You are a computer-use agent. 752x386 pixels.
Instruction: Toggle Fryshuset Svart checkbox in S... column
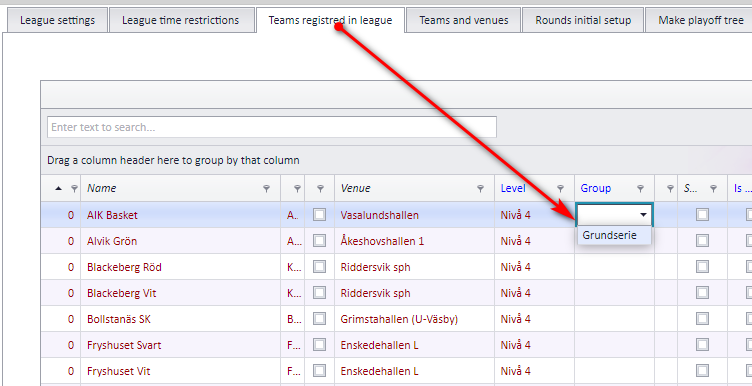click(x=703, y=344)
